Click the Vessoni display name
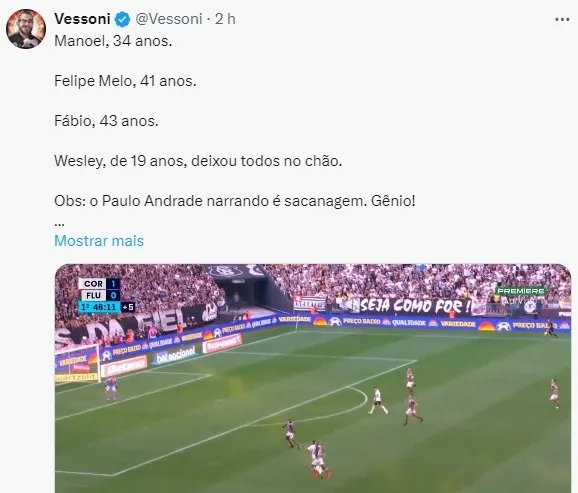The height and width of the screenshot is (493, 578). (82, 19)
